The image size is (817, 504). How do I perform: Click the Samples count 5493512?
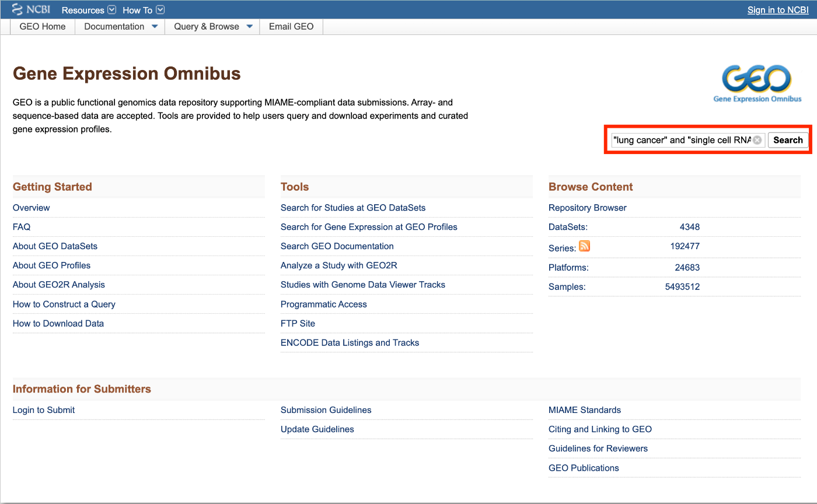coord(683,286)
